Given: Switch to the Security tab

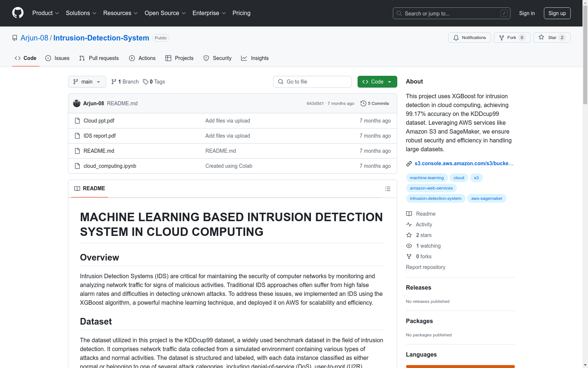Looking at the screenshot, I should [x=218, y=58].
